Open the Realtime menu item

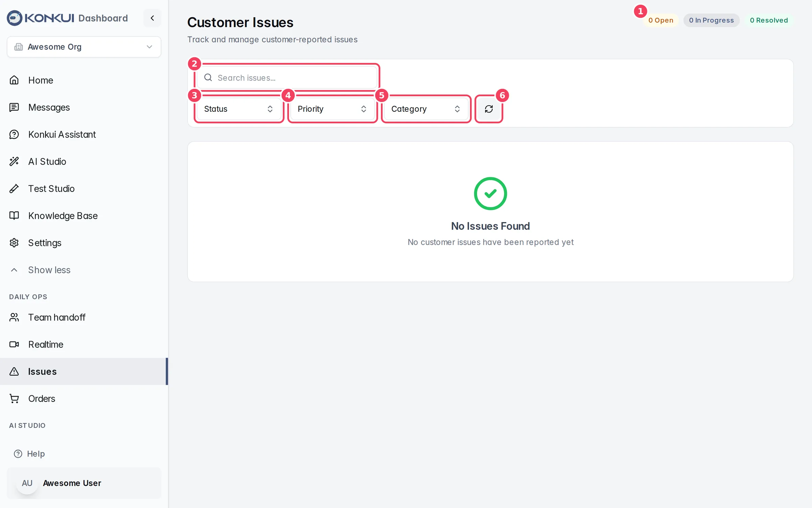coord(84,344)
